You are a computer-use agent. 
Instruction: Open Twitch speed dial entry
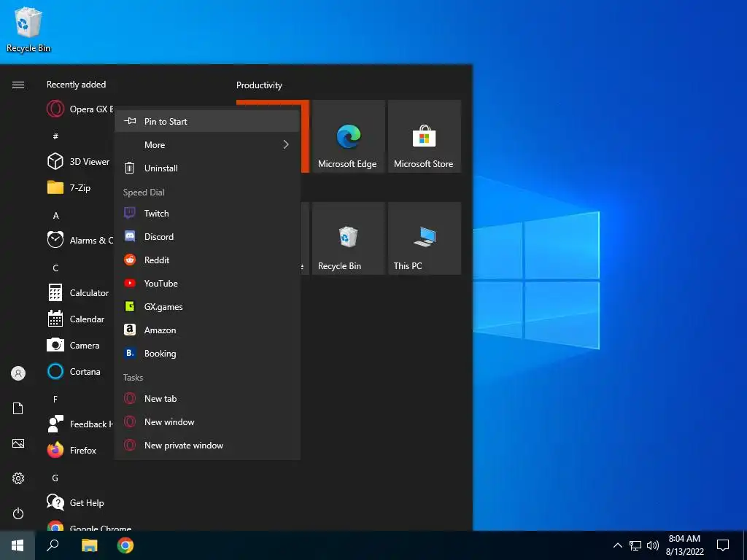point(207,214)
